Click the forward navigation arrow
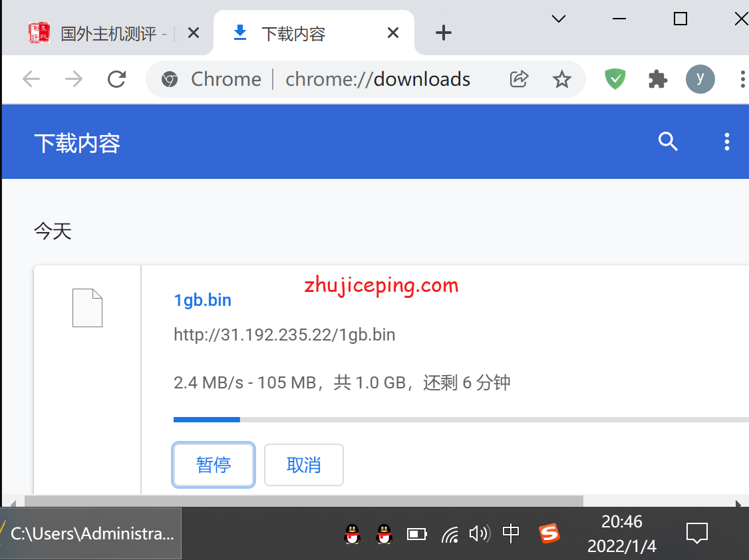749x560 pixels. [73, 78]
